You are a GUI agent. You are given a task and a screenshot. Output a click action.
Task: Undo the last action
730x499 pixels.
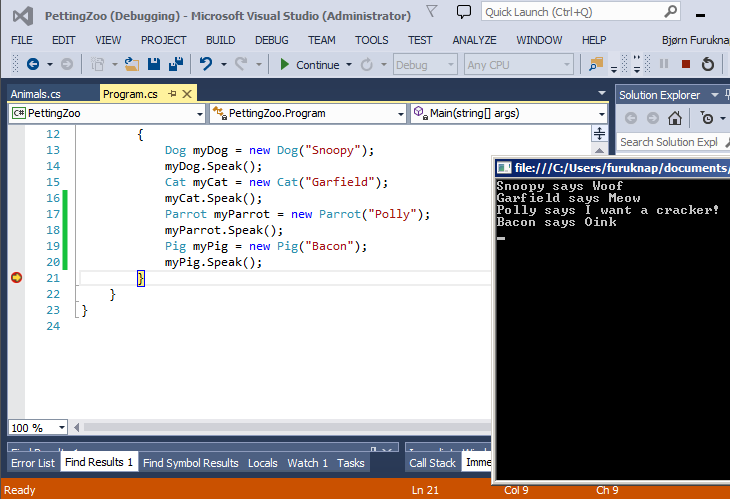[206, 64]
